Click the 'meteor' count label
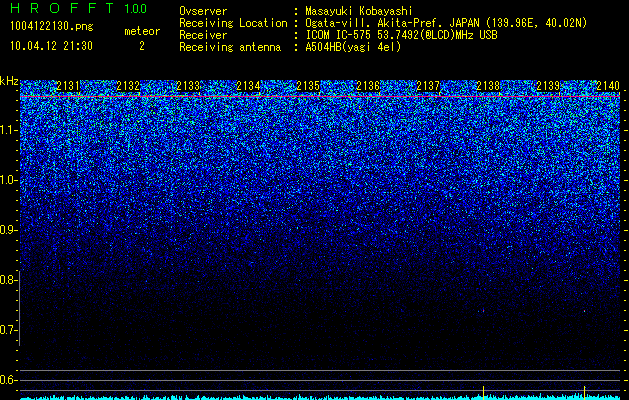The image size is (629, 400). coord(142,31)
